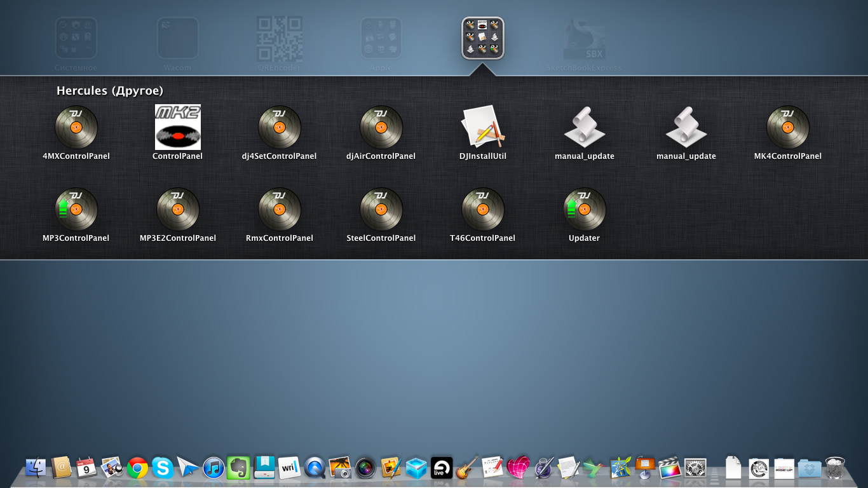Launch Keynote from the Dock
Viewport: 868px width, 488px height.
[645, 467]
